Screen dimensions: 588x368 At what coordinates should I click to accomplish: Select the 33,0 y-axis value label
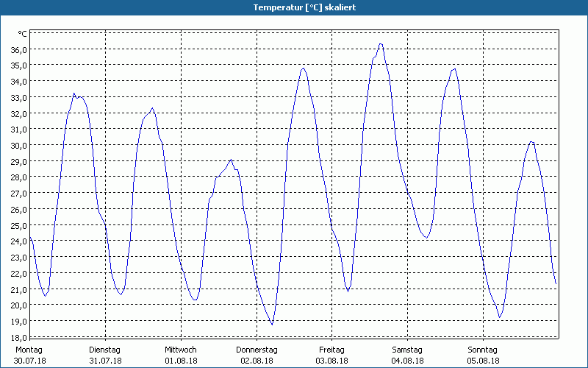(x=18, y=97)
